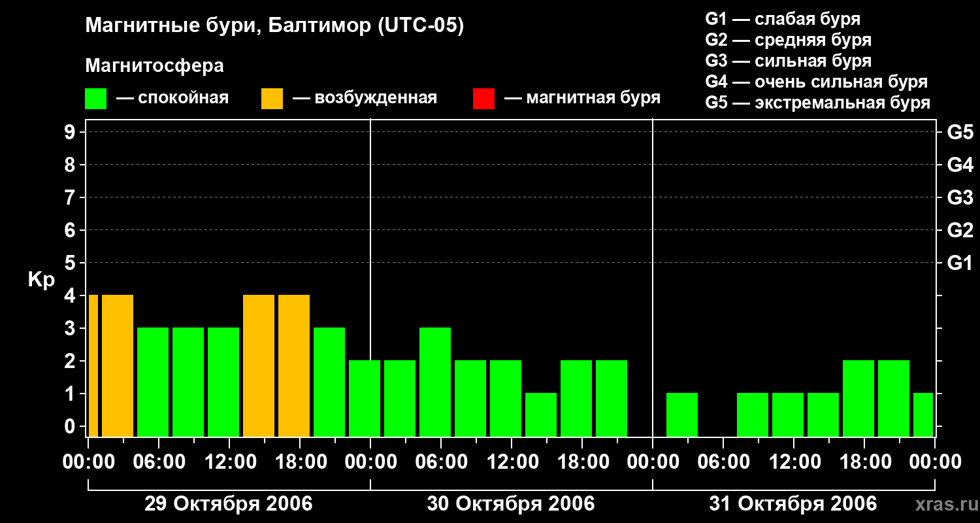The height and width of the screenshot is (523, 980).
Task: Click the orange 'возбужденная' legend swatch
Action: coord(272,99)
